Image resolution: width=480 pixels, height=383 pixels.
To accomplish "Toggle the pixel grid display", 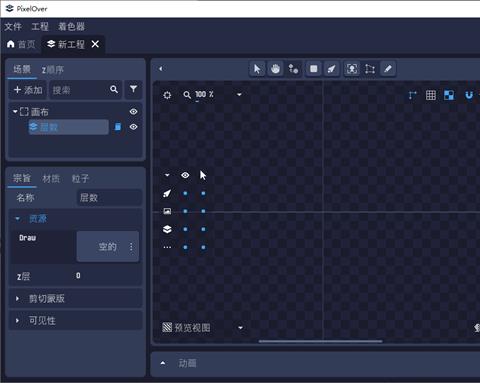I will click(x=431, y=95).
